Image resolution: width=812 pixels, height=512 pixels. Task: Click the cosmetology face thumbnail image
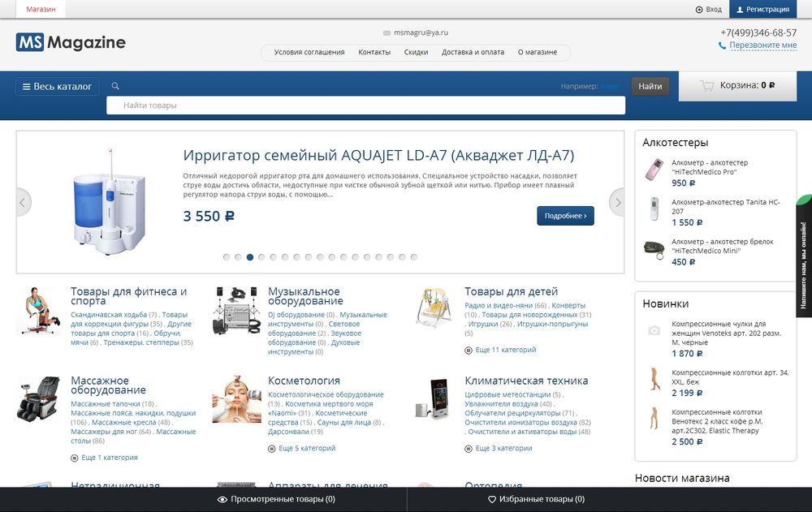tap(236, 399)
